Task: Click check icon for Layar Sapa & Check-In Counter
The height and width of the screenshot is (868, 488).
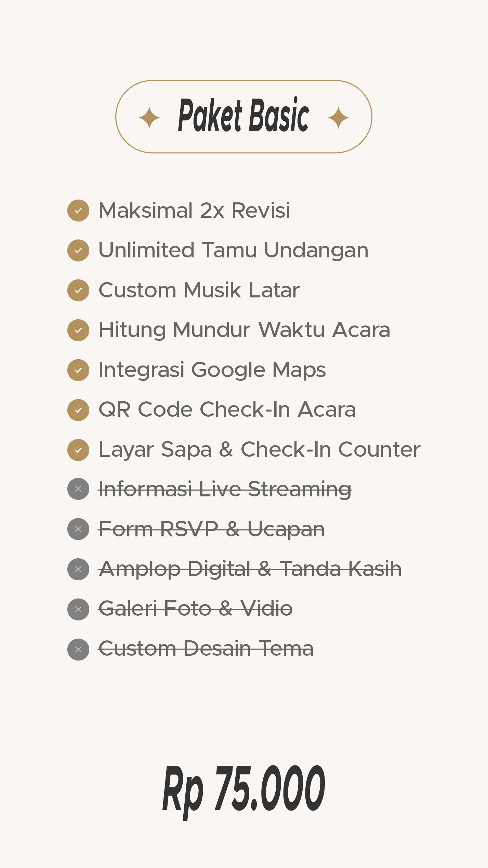Action: pyautogui.click(x=78, y=450)
